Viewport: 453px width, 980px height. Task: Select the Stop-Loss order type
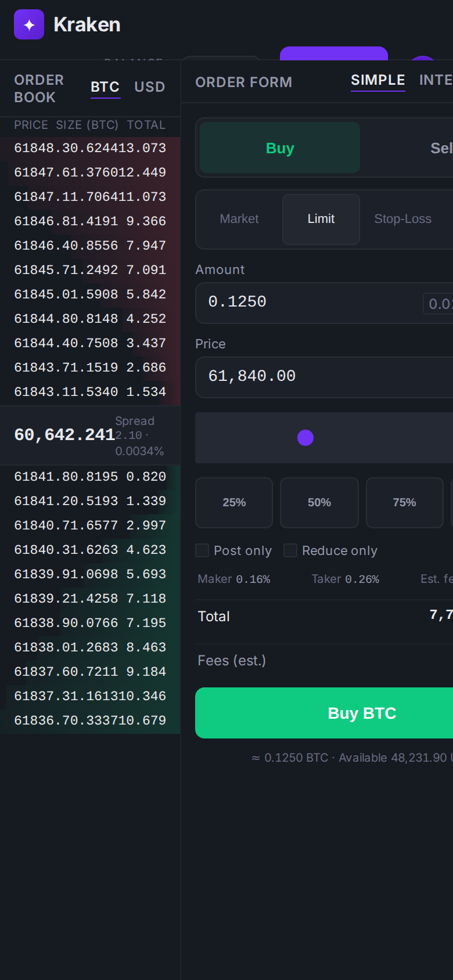[403, 219]
